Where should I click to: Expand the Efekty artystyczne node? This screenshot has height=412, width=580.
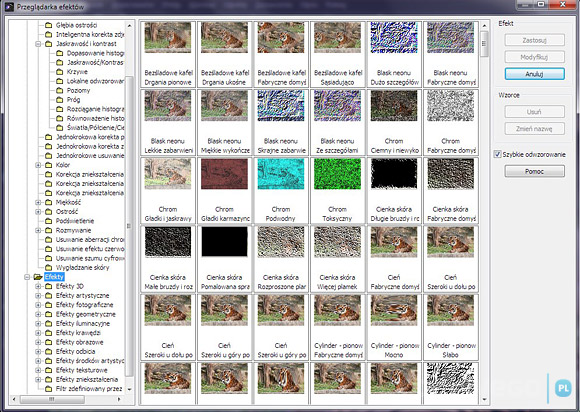pyautogui.click(x=38, y=296)
